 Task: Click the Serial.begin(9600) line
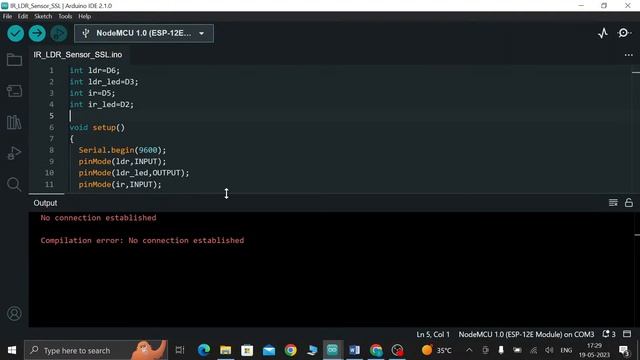pyautogui.click(x=122, y=150)
